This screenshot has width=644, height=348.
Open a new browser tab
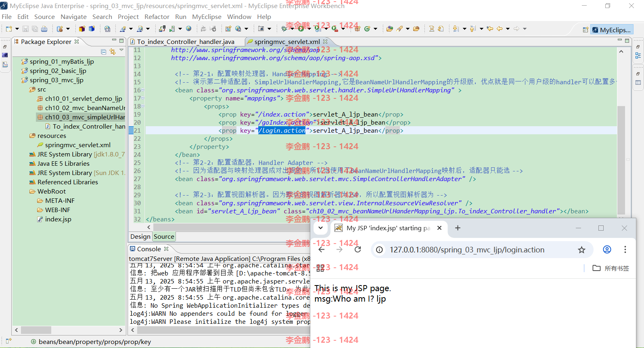pyautogui.click(x=458, y=228)
